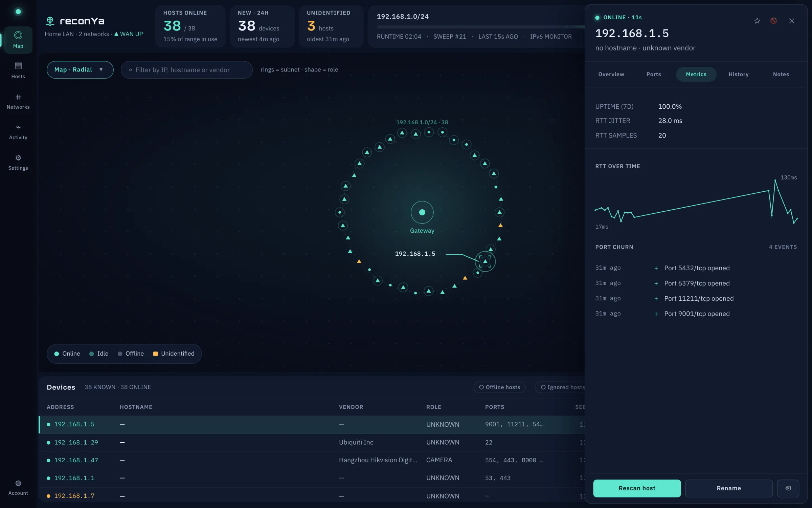812x508 pixels.
Task: Click the selected 192.168.1.5 map node
Action: click(x=485, y=261)
